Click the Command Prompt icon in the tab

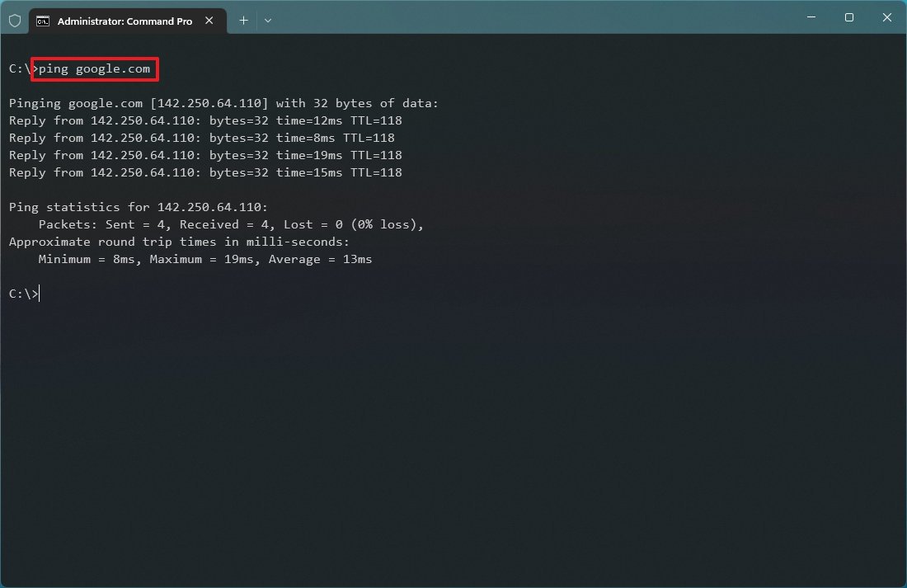coord(43,21)
